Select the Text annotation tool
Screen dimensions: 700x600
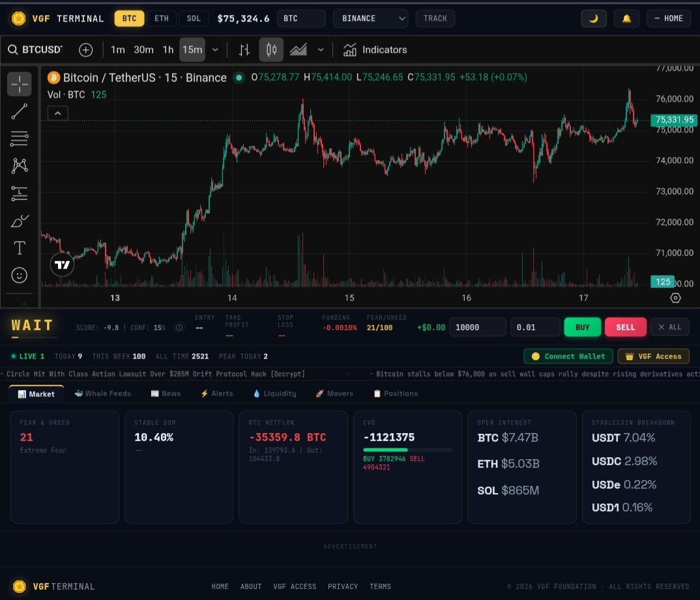19,248
